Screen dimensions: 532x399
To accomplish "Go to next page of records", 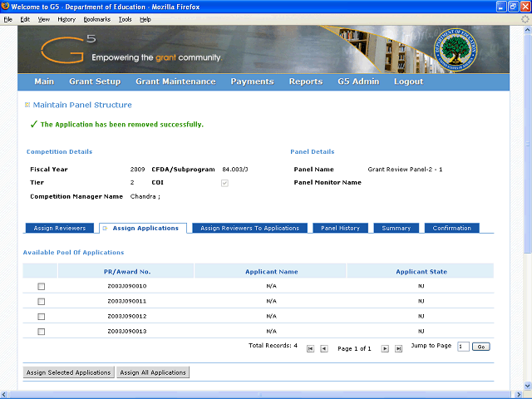I will coord(385,349).
